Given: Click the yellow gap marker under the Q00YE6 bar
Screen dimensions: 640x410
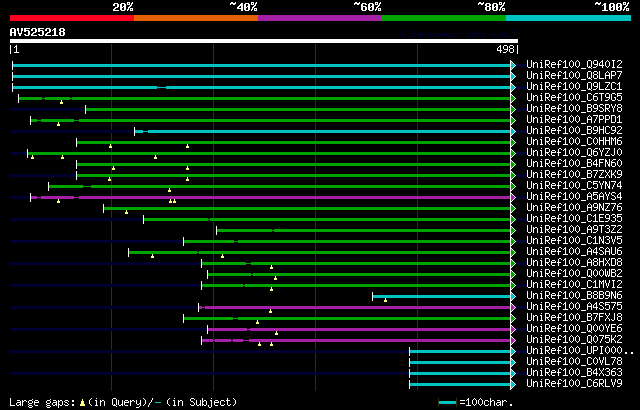Looking at the screenshot, I should click(x=276, y=333).
